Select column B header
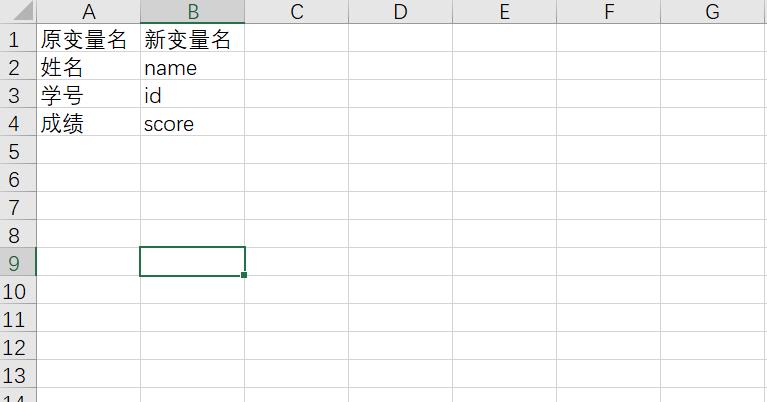767x402 pixels. click(193, 11)
